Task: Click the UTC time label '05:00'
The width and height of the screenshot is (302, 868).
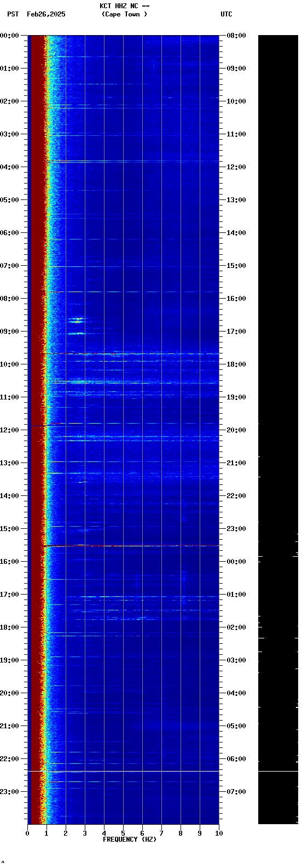Action: click(x=236, y=726)
